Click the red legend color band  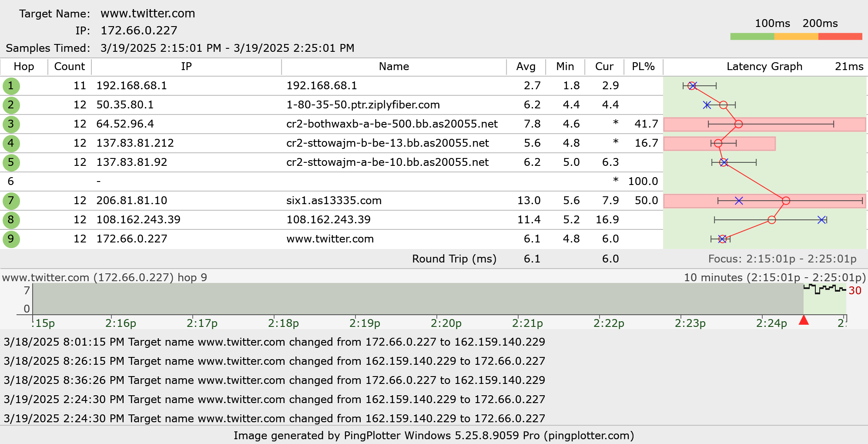pos(840,37)
